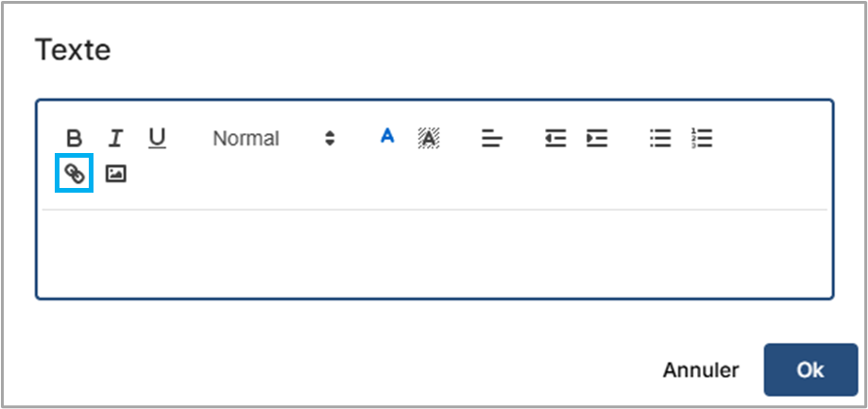Toggle italic formatting

[x=115, y=139]
